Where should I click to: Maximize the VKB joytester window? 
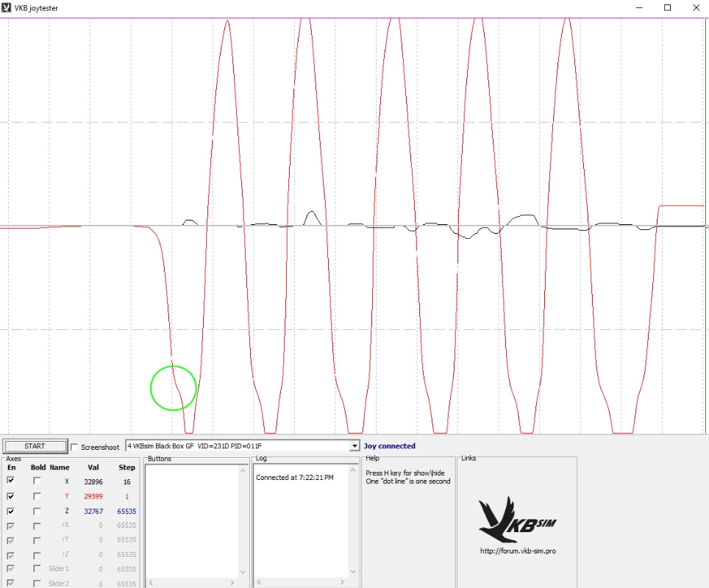click(x=667, y=7)
